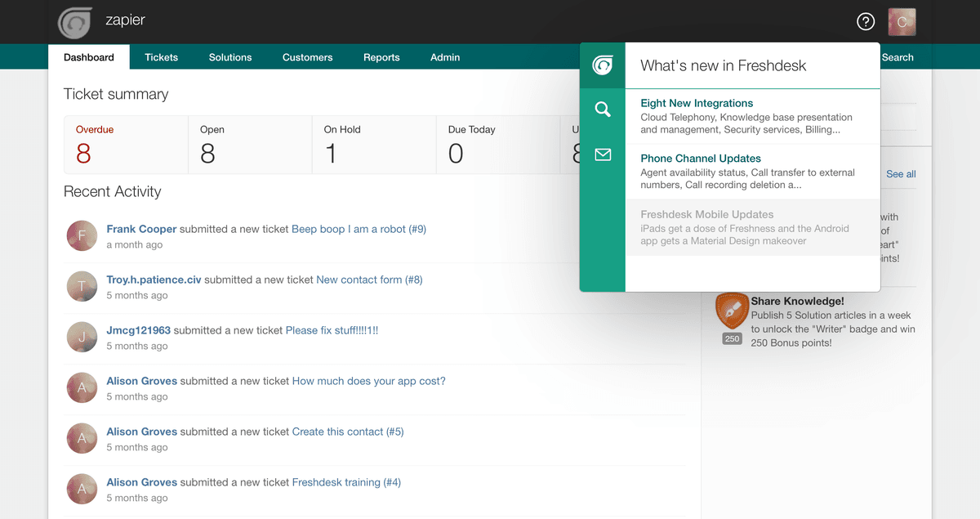Open Troy.h.patience.civ's contact link
980x519 pixels.
click(x=154, y=280)
